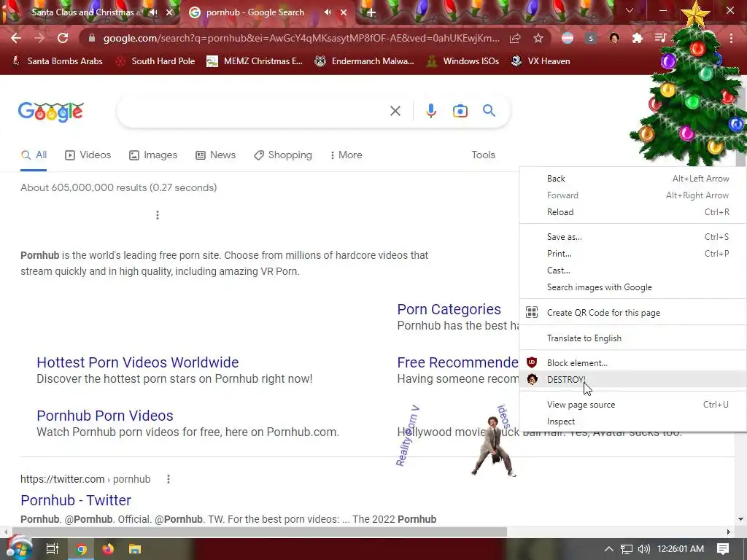
Task: Click the address bar URL
Action: pos(301,39)
